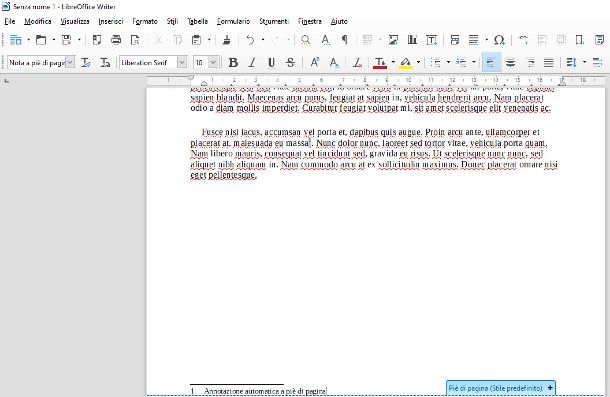Image resolution: width=610 pixels, height=397 pixels.
Task: Insert a page break icon
Action: (x=455, y=40)
